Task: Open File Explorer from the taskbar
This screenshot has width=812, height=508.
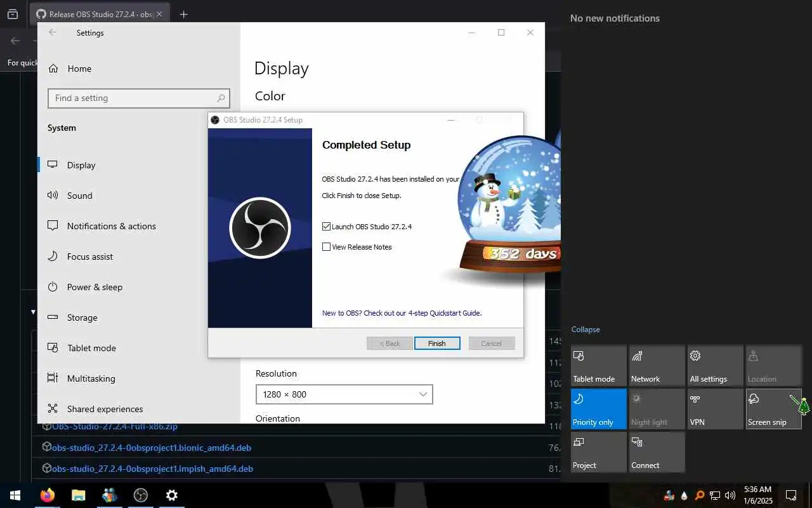Action: coord(78,495)
